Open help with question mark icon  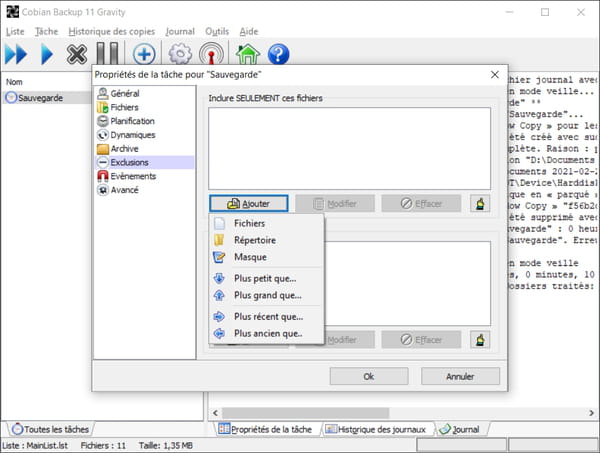coord(278,54)
